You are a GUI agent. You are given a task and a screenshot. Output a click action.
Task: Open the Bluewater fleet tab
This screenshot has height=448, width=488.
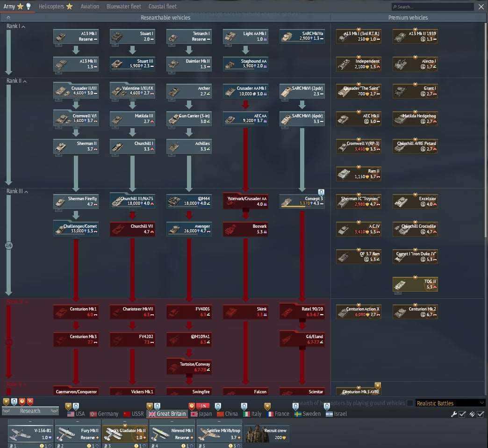123,6
